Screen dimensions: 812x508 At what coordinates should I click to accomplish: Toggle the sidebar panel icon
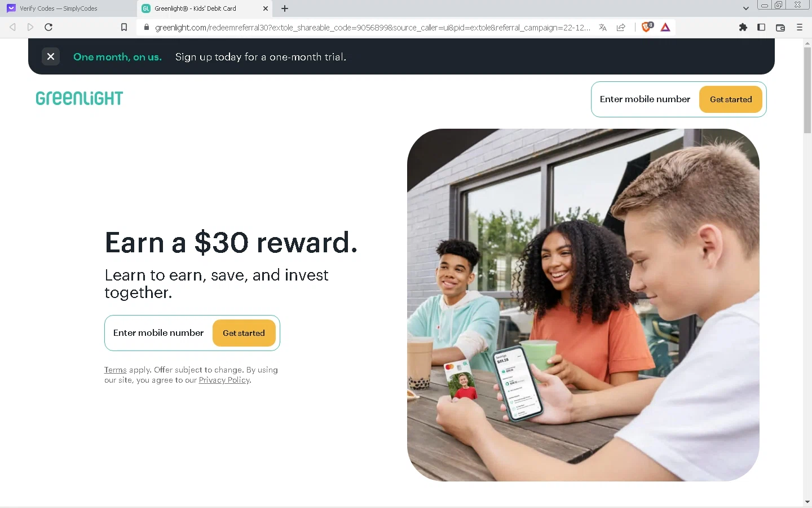point(761,27)
